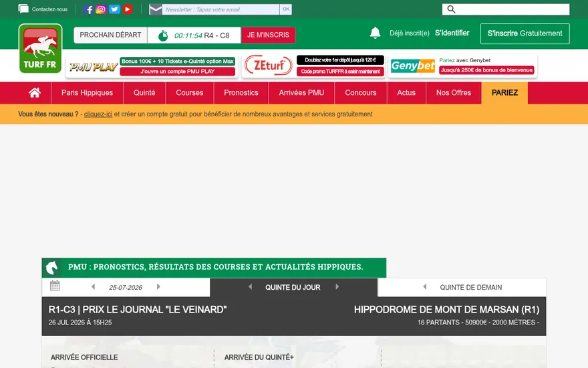Click the stopwatch timer icon

click(163, 35)
